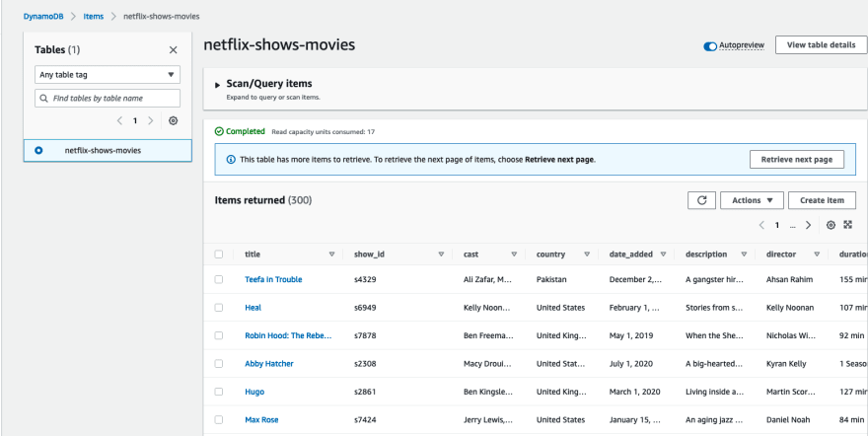Image resolution: width=868 pixels, height=436 pixels.
Task: Open the Max Rose item link
Action: 261,420
